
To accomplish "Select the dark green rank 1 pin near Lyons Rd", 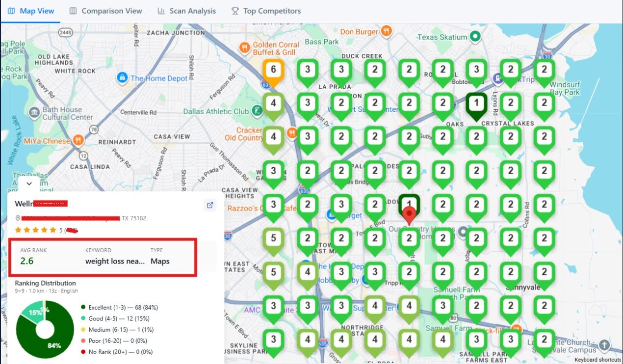I will pos(476,105).
